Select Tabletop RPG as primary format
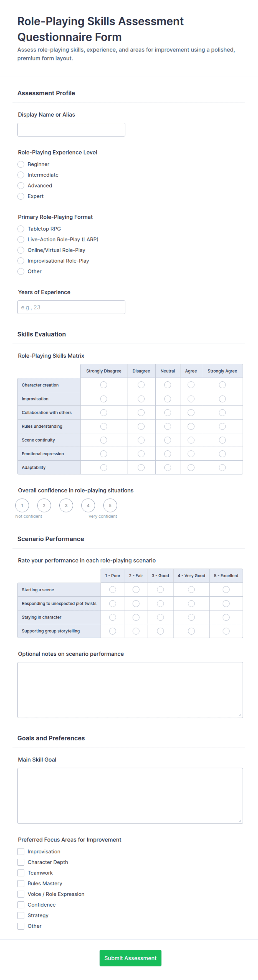The image size is (258, 980). tap(21, 229)
